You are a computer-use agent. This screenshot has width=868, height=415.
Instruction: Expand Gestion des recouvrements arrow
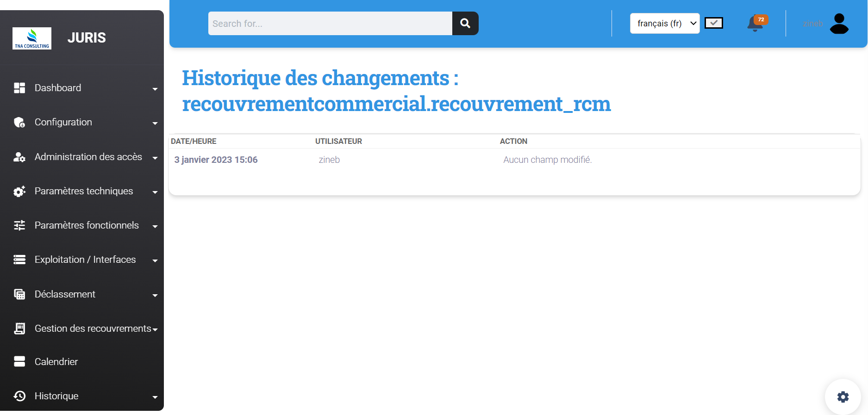[155, 329]
